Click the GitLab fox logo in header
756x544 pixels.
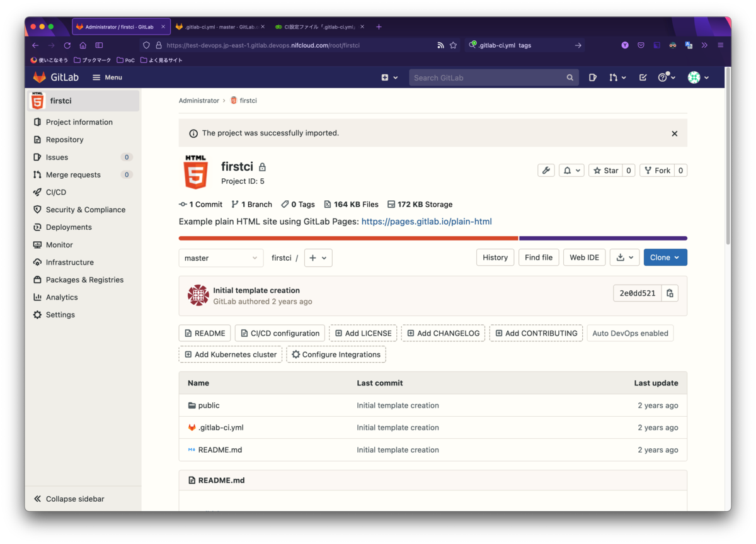click(x=40, y=77)
